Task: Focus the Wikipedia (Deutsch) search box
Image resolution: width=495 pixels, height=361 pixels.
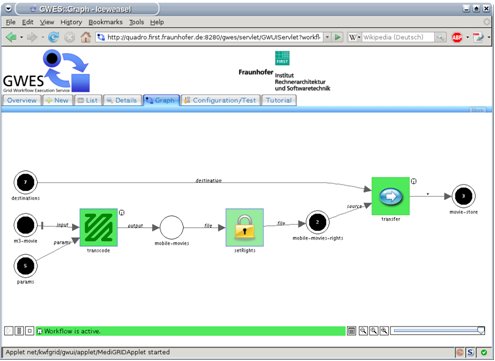Action: point(398,37)
